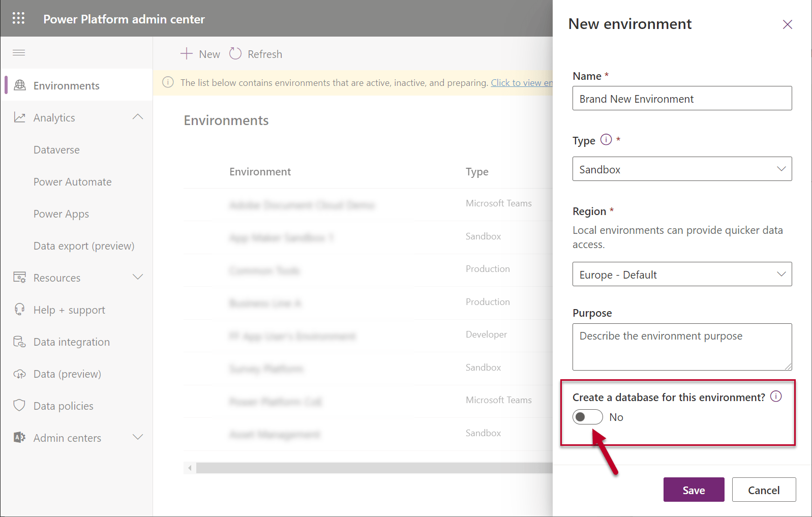Click the 'Power Platform admin center' title
The image size is (812, 517).
point(124,19)
